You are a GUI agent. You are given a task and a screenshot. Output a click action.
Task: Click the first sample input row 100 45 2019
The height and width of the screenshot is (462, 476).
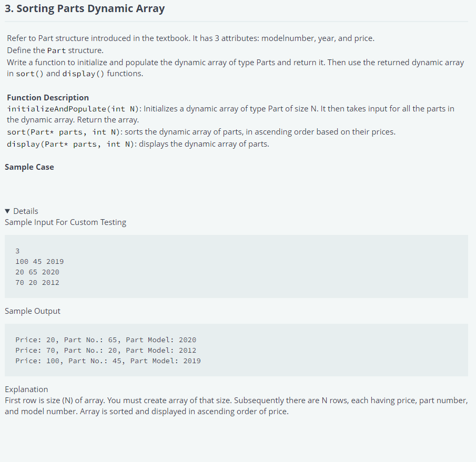[39, 261]
